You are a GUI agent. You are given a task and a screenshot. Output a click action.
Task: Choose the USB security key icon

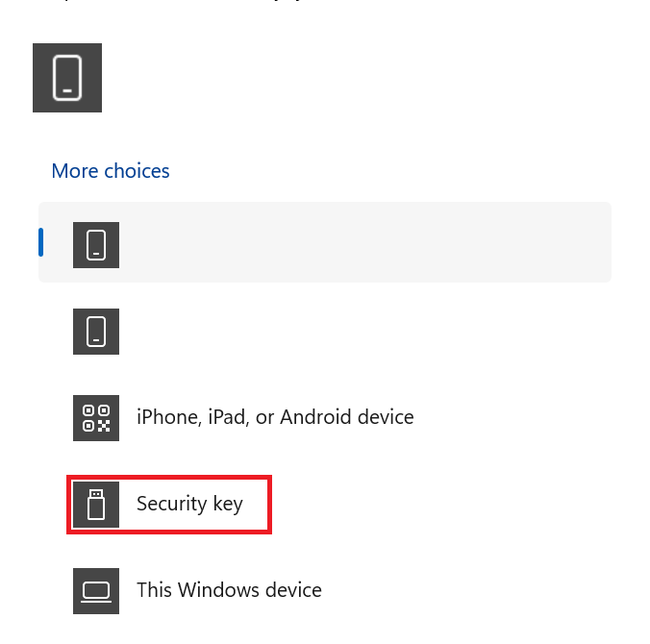pyautogui.click(x=96, y=504)
